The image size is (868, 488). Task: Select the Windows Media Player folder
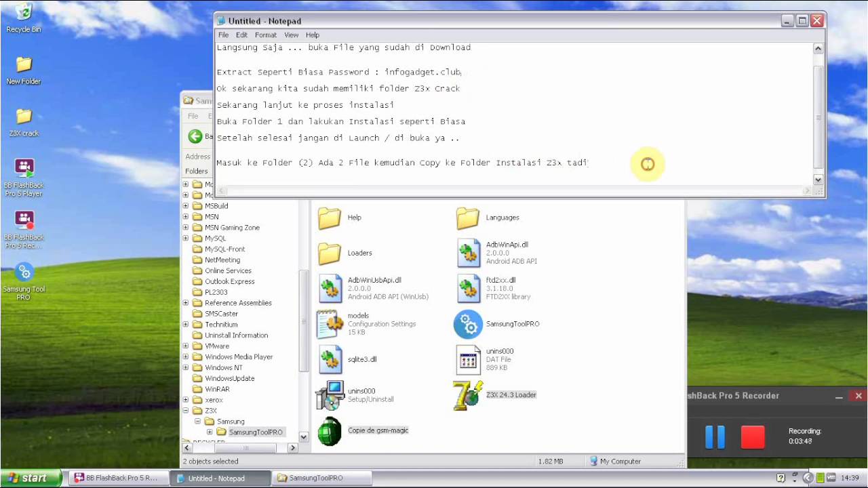coord(239,357)
